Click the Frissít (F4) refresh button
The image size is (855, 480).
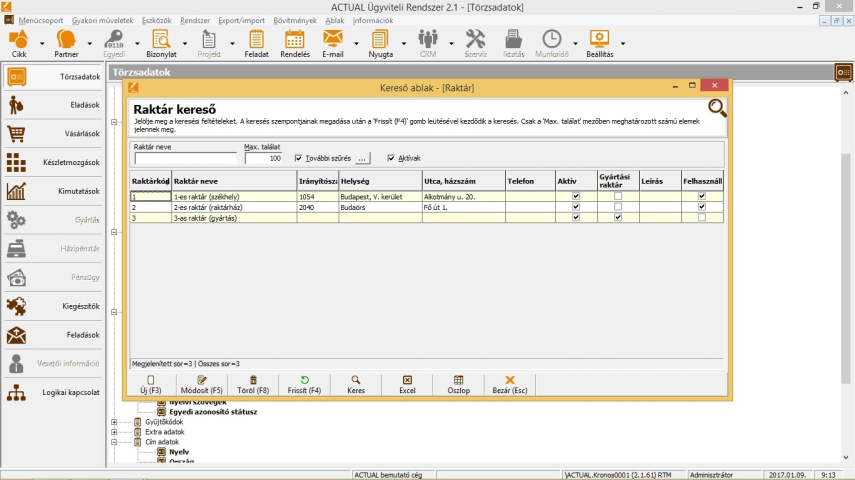(304, 385)
